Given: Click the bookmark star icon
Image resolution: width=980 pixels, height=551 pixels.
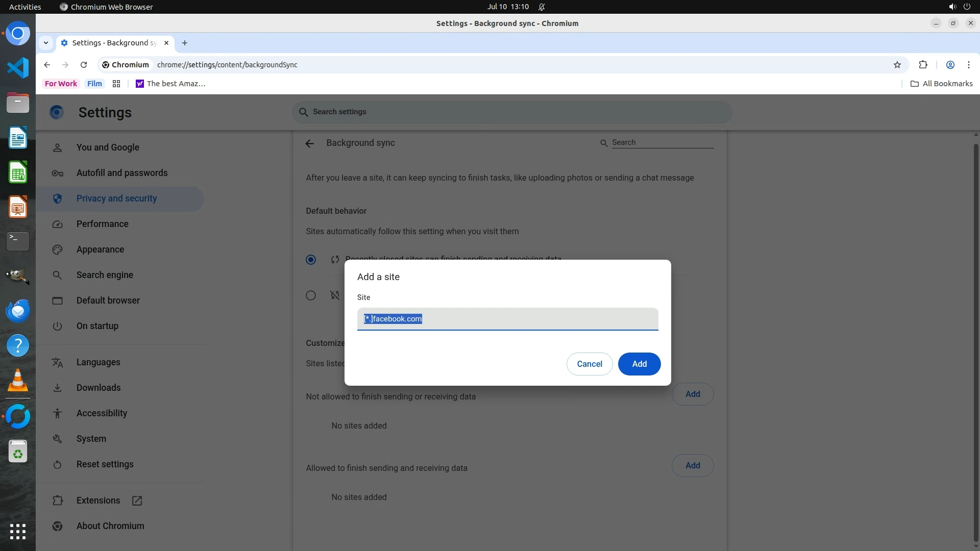Looking at the screenshot, I should point(897,65).
